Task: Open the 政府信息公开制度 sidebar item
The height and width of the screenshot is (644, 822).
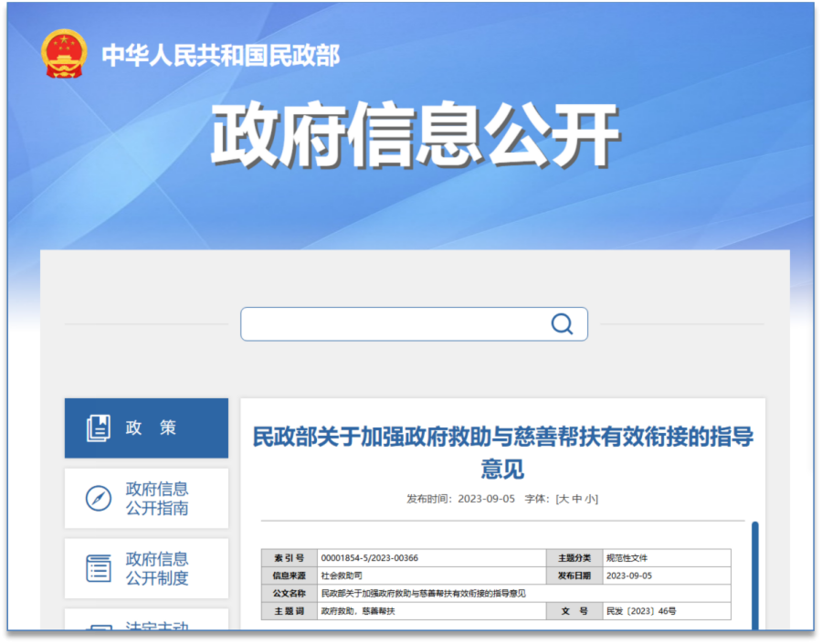Action: pyautogui.click(x=146, y=568)
